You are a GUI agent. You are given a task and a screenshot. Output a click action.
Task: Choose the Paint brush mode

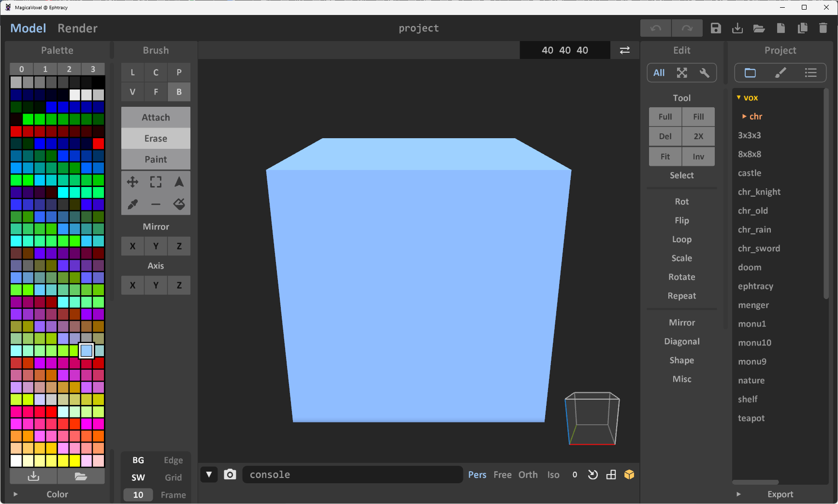pyautogui.click(x=156, y=159)
